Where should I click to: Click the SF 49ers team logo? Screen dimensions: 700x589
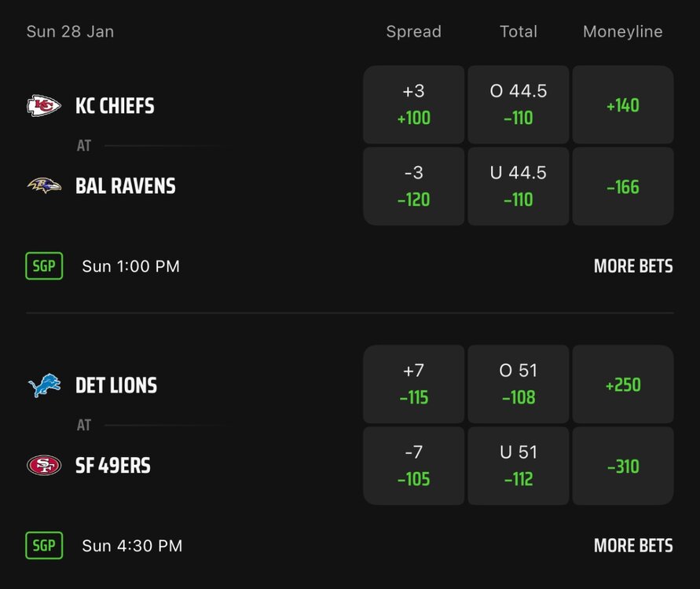point(44,466)
